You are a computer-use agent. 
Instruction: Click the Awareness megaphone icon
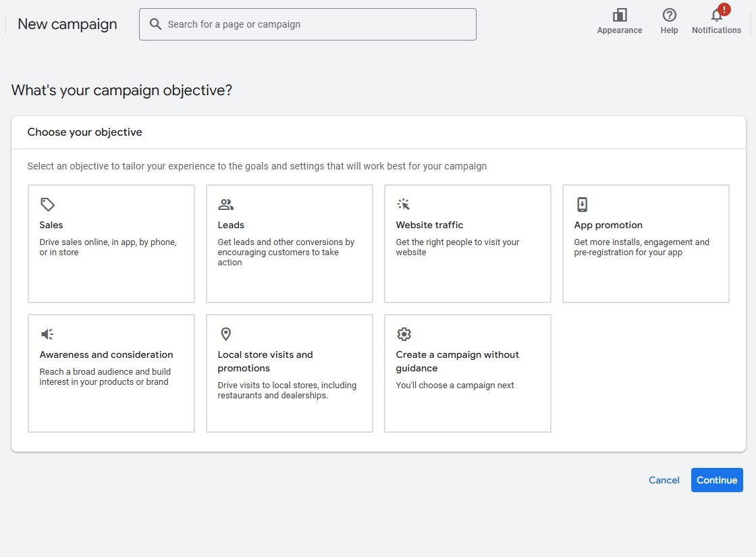pyautogui.click(x=47, y=334)
